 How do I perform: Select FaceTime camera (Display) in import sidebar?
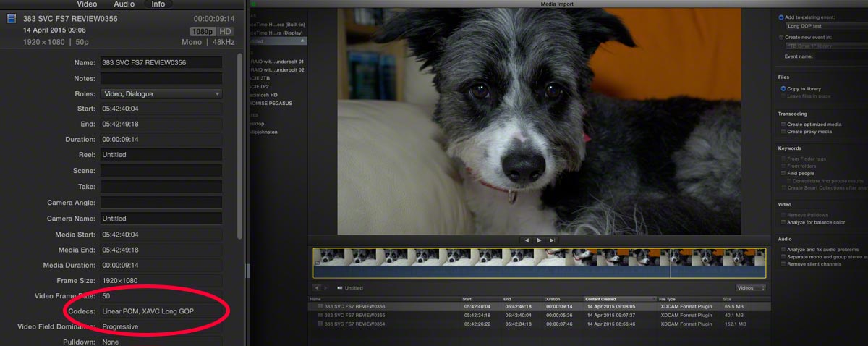[278, 33]
